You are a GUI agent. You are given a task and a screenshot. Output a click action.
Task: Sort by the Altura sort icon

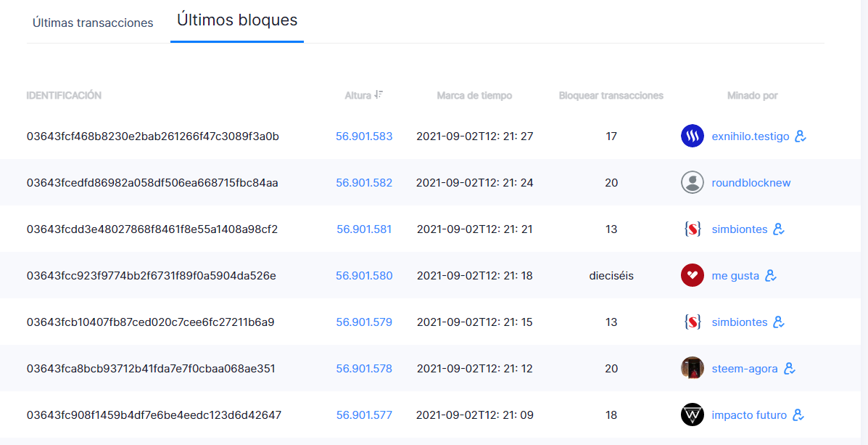coord(379,95)
